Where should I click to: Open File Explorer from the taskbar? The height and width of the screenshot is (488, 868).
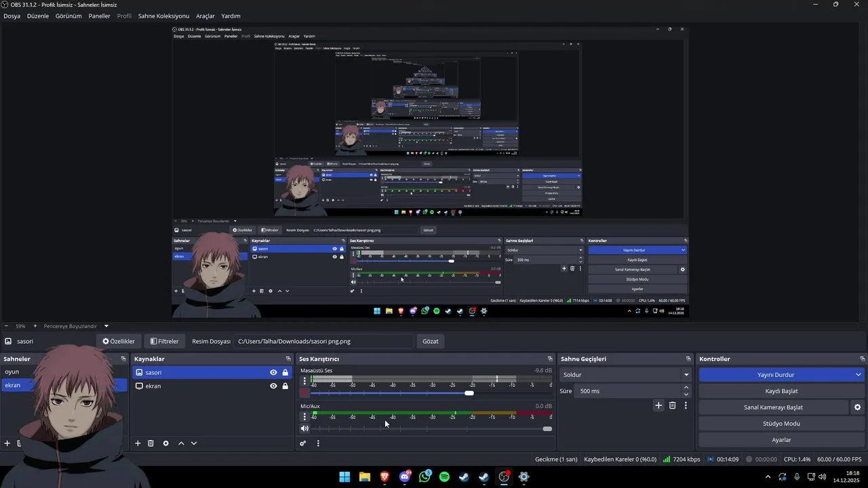click(364, 477)
